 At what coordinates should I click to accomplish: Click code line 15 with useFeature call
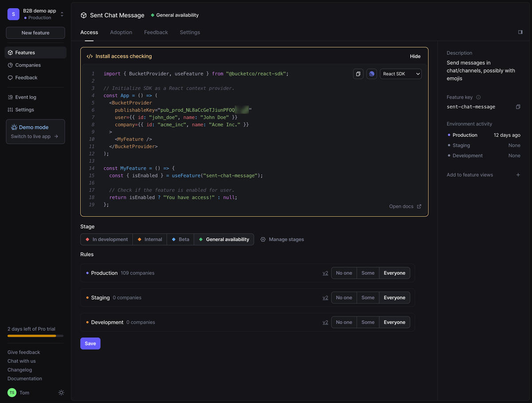point(186,176)
